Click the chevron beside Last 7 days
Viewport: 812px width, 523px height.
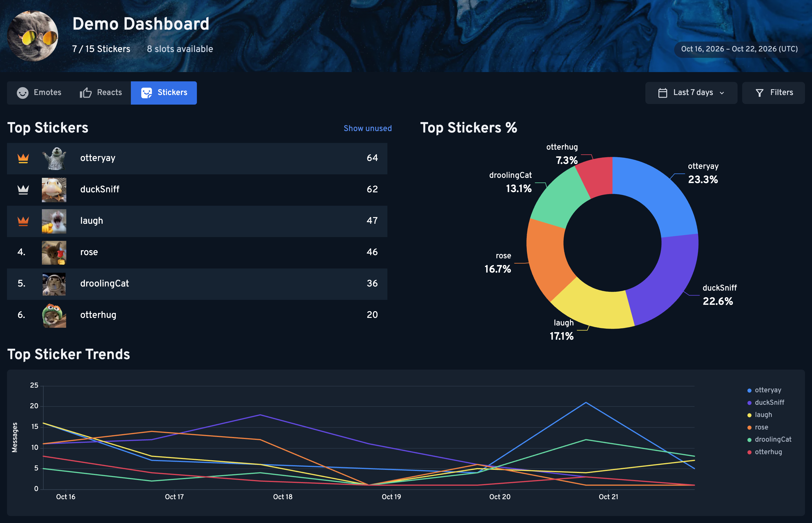[722, 93]
